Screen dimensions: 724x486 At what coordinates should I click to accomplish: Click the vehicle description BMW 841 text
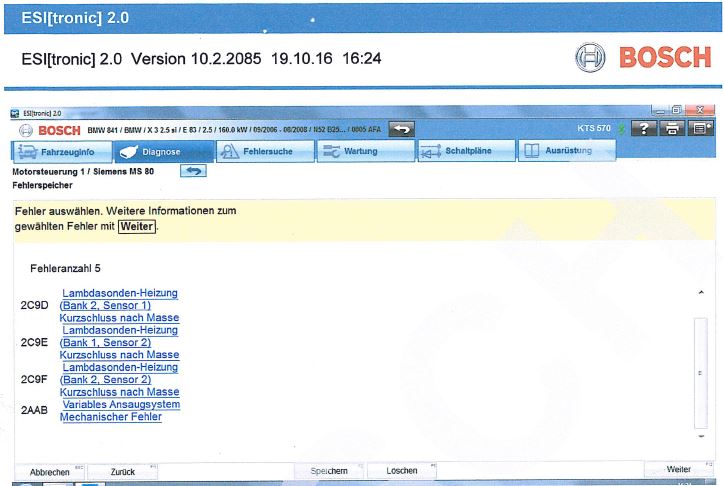[234, 130]
